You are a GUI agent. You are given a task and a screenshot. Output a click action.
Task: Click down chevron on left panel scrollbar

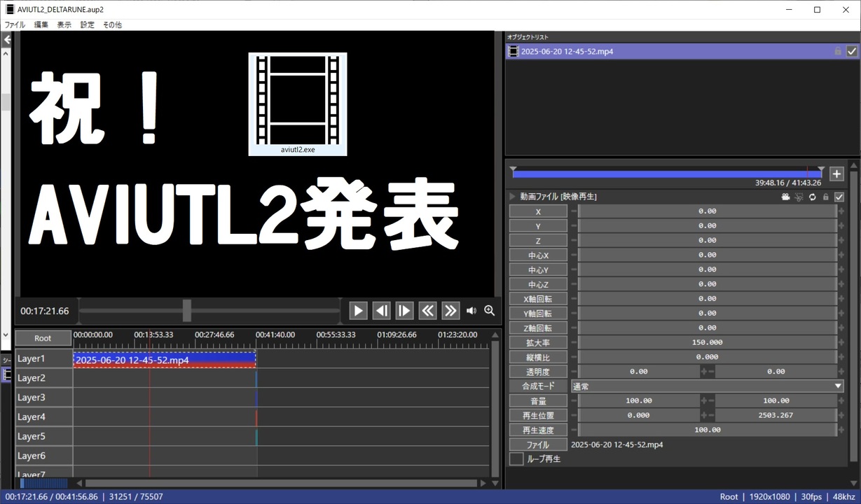pos(7,336)
